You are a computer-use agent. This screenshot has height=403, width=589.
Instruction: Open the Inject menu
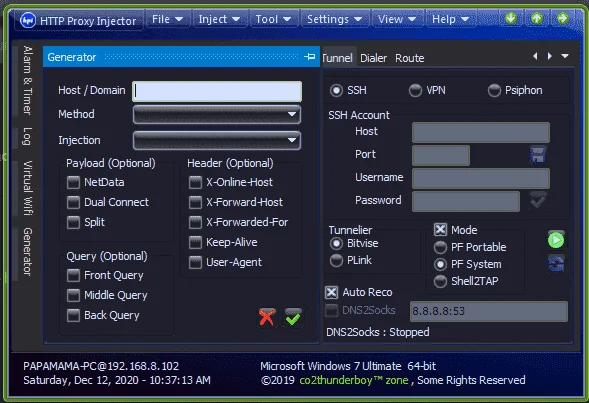coord(219,19)
